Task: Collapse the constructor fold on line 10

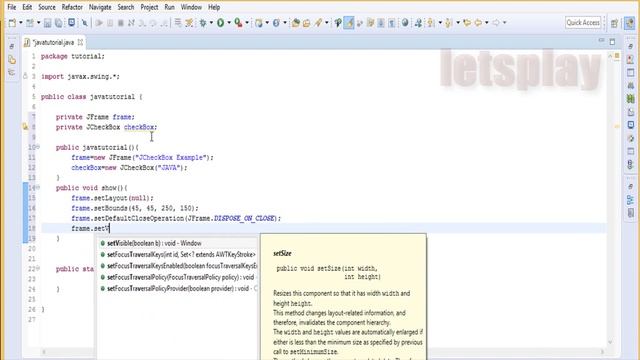Action: 38,147
